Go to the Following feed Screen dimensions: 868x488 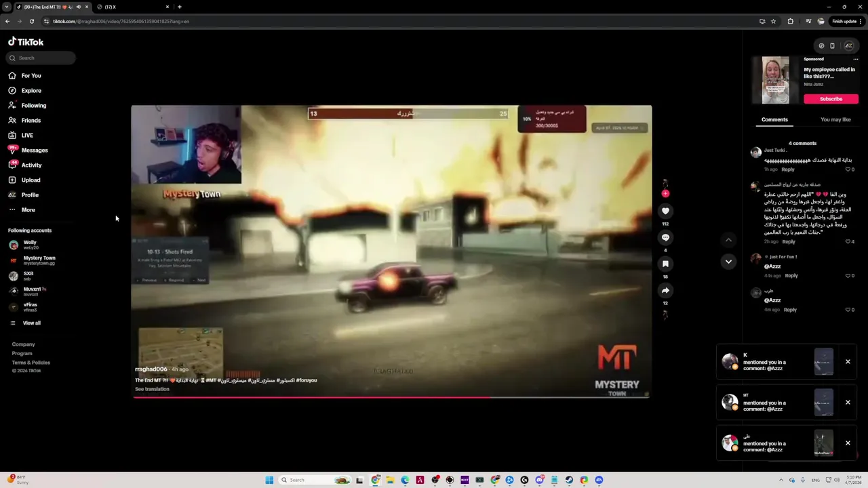[x=27, y=106]
